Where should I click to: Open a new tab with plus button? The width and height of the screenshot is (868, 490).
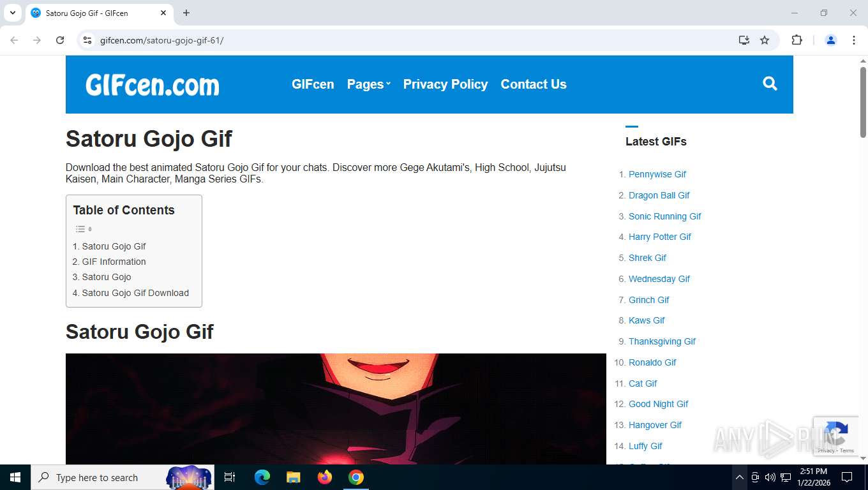(186, 13)
